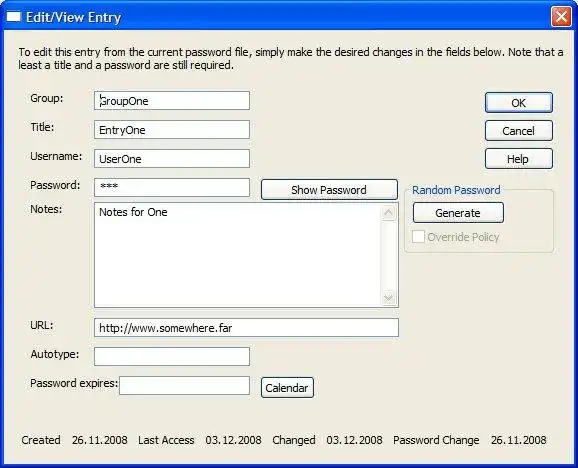Open the Calendar date picker
The width and height of the screenshot is (578, 468).
(287, 388)
